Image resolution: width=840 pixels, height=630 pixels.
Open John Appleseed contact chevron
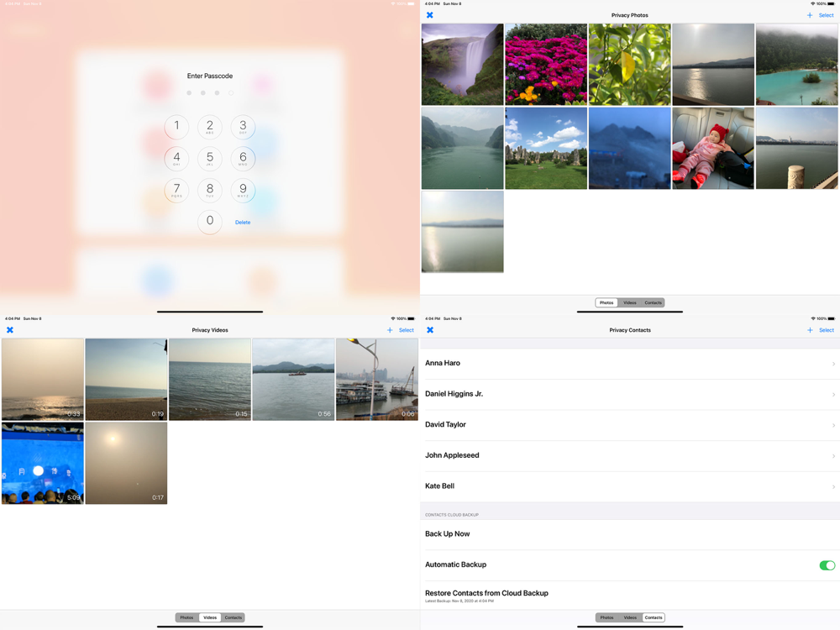click(833, 456)
